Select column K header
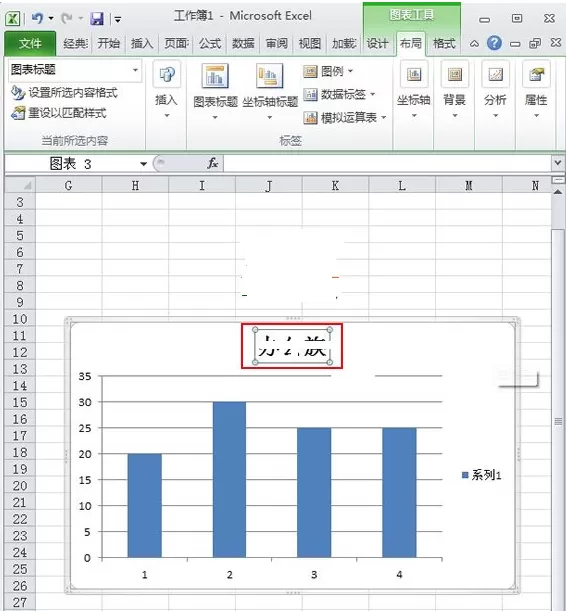 click(x=335, y=185)
